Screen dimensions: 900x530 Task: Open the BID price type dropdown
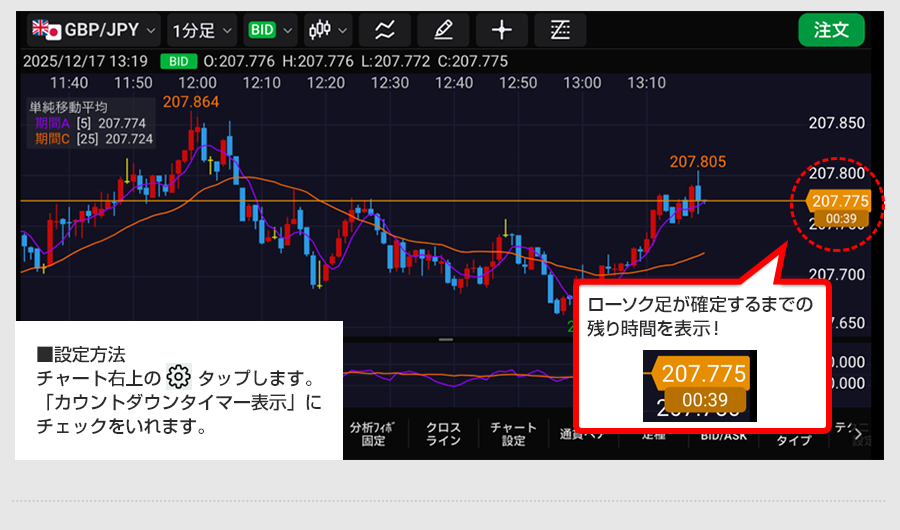[270, 30]
